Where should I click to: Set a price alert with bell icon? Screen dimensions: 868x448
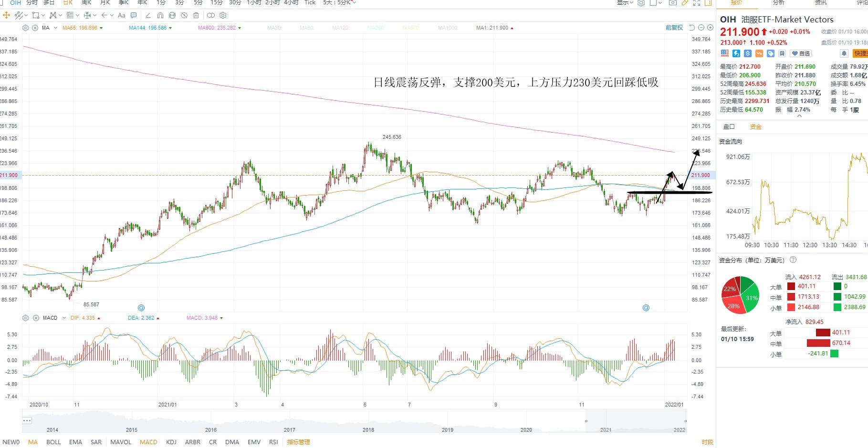point(844,53)
